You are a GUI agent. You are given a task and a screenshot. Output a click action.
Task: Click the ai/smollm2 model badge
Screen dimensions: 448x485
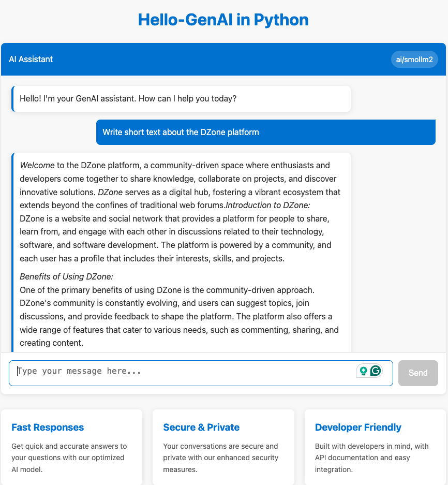414,60
